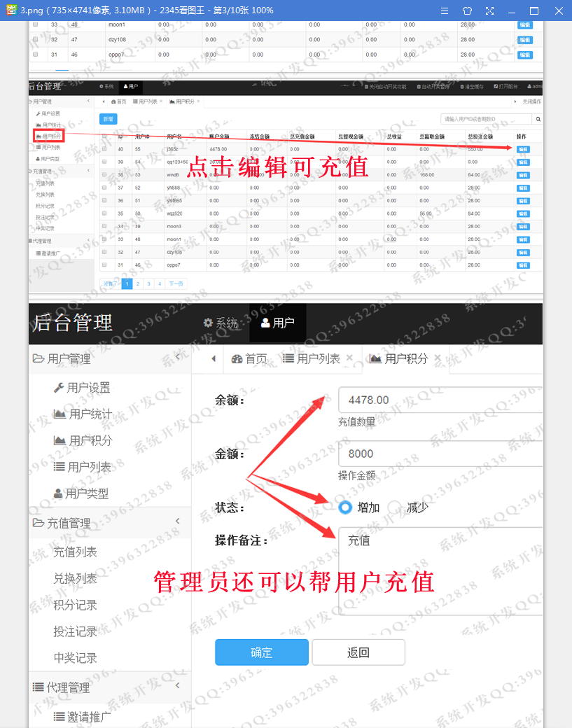
Task: Click the user ID search field
Action: click(x=487, y=119)
